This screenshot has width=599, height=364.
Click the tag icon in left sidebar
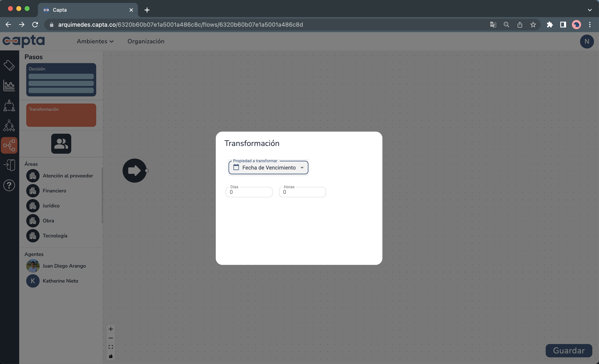[x=9, y=65]
